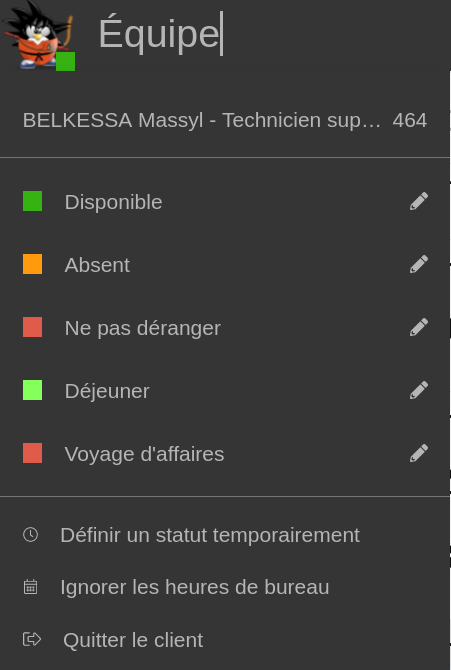
Task: Edit the Absent status with pencil icon
Action: pyautogui.click(x=419, y=264)
